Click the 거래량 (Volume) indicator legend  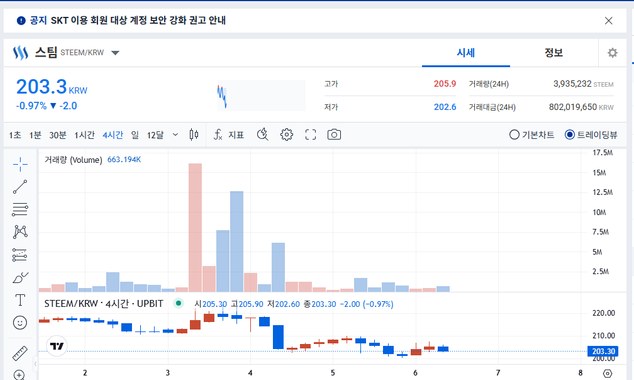(x=73, y=160)
